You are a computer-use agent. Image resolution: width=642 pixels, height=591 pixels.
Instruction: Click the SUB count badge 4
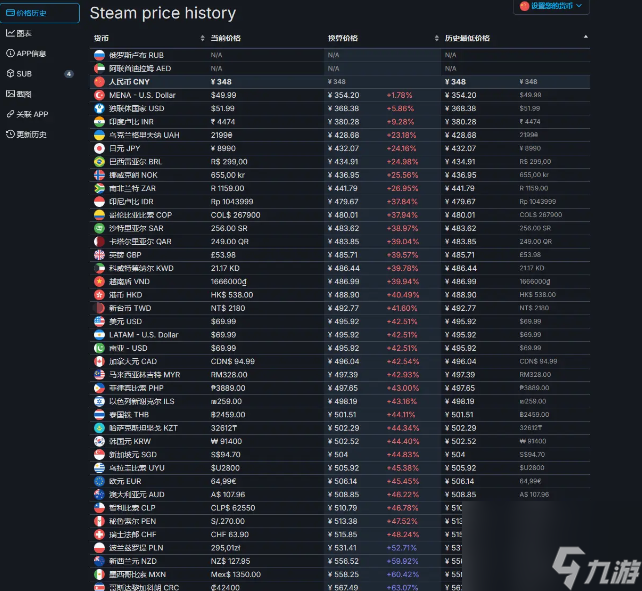click(x=69, y=74)
